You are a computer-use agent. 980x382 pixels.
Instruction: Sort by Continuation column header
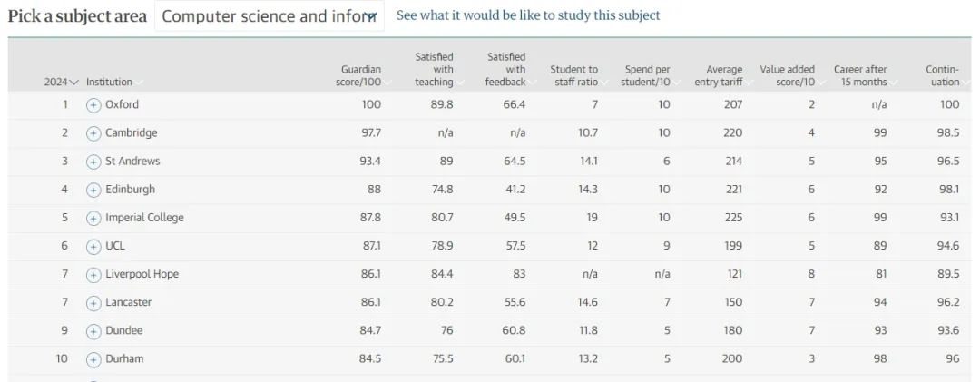945,75
